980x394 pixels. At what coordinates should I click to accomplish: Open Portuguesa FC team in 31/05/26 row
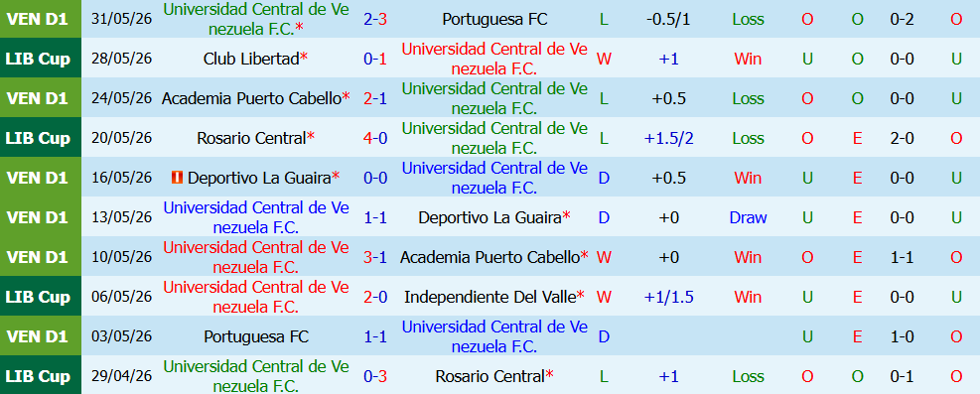pos(494,19)
